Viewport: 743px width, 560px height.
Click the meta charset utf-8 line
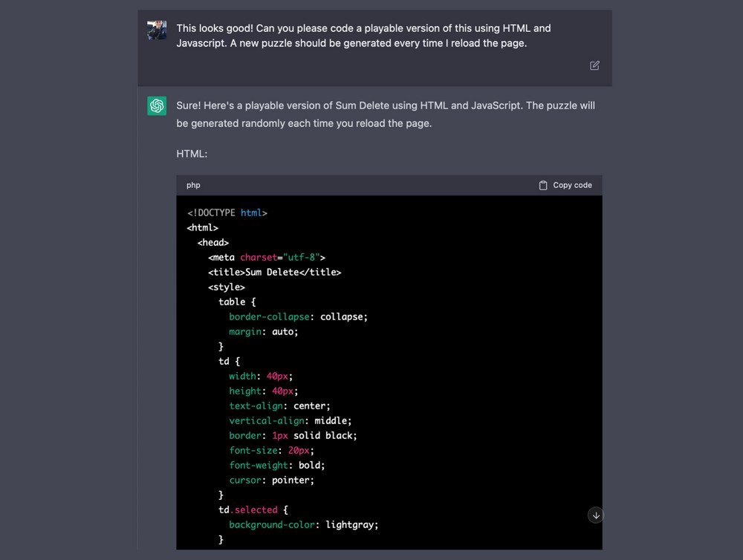click(266, 258)
